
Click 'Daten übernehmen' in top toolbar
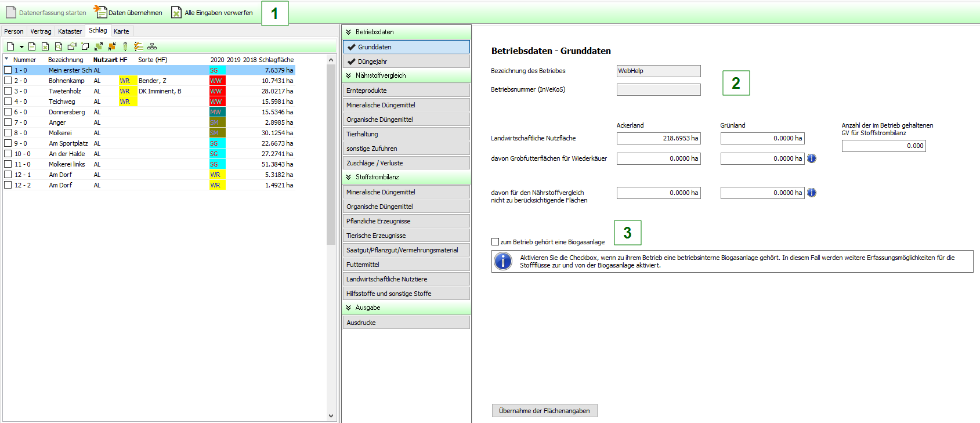[x=129, y=13]
